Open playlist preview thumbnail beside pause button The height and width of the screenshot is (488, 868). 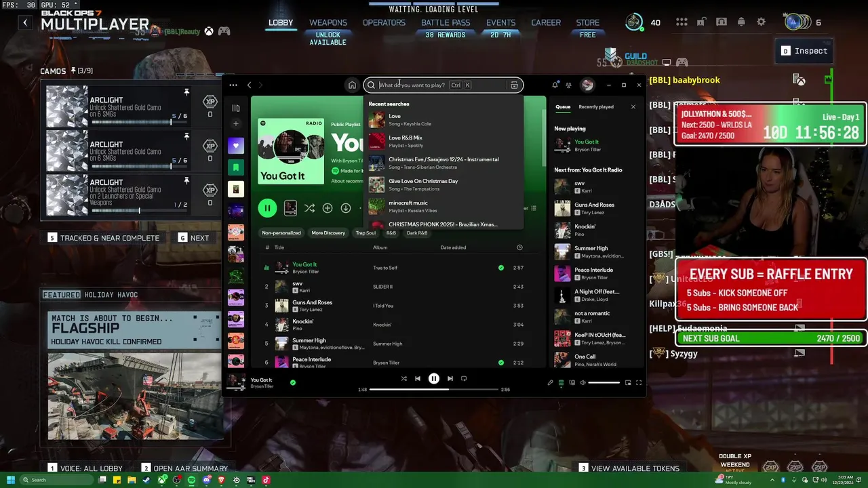[290, 208]
